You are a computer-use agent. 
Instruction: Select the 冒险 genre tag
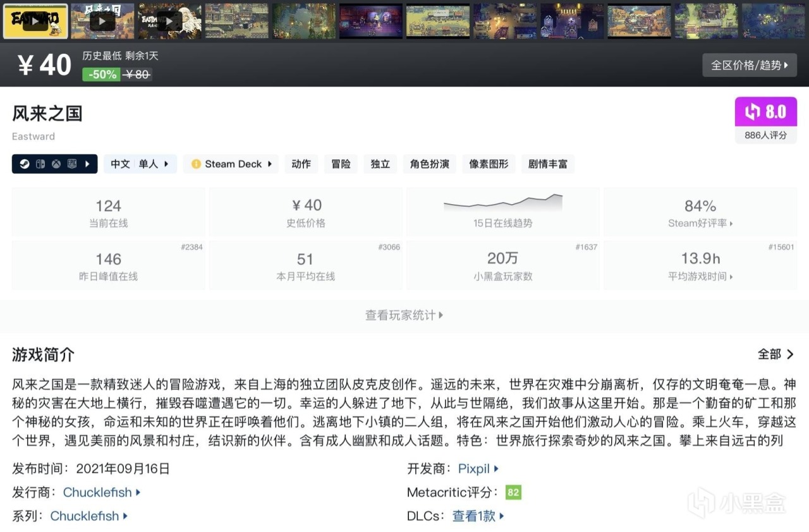click(x=341, y=164)
